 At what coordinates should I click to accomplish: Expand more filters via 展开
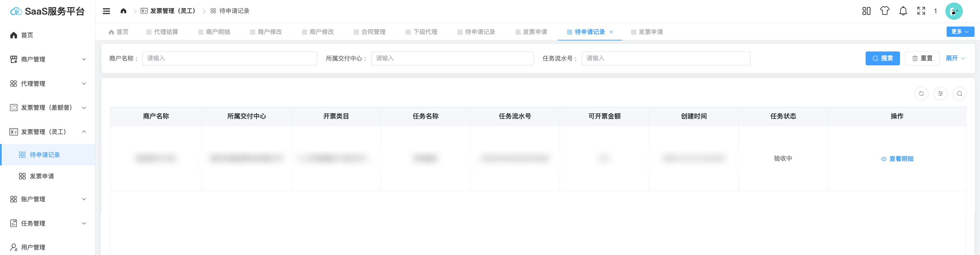[955, 58]
